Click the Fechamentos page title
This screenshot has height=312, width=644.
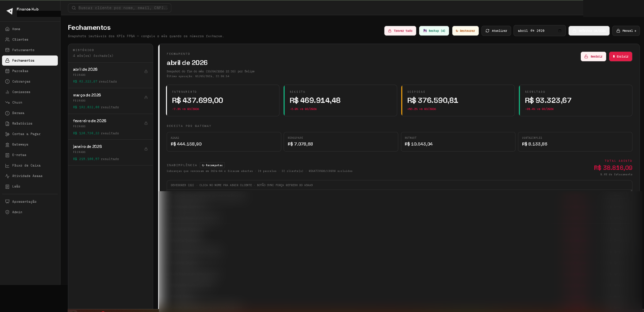(89, 28)
